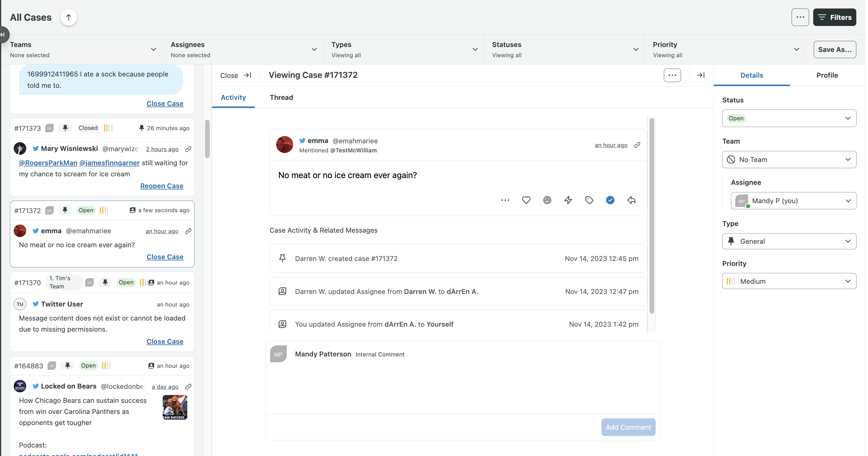Click the priority bars indicator on case #171373
868x456 pixels.
pyautogui.click(x=108, y=128)
